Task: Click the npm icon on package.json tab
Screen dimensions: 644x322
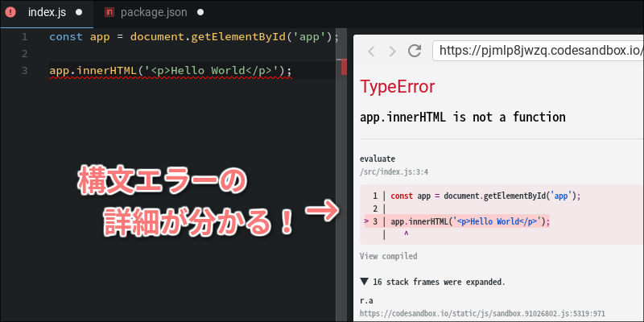Action: pos(109,12)
